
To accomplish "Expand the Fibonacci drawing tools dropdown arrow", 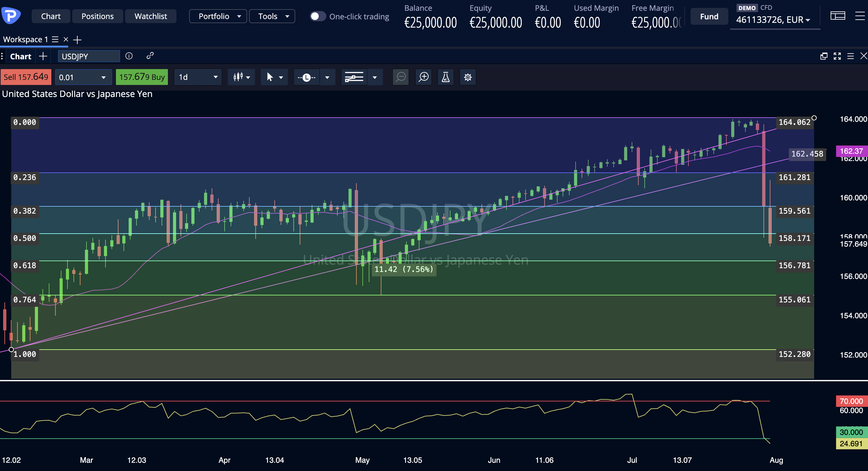I will point(375,78).
